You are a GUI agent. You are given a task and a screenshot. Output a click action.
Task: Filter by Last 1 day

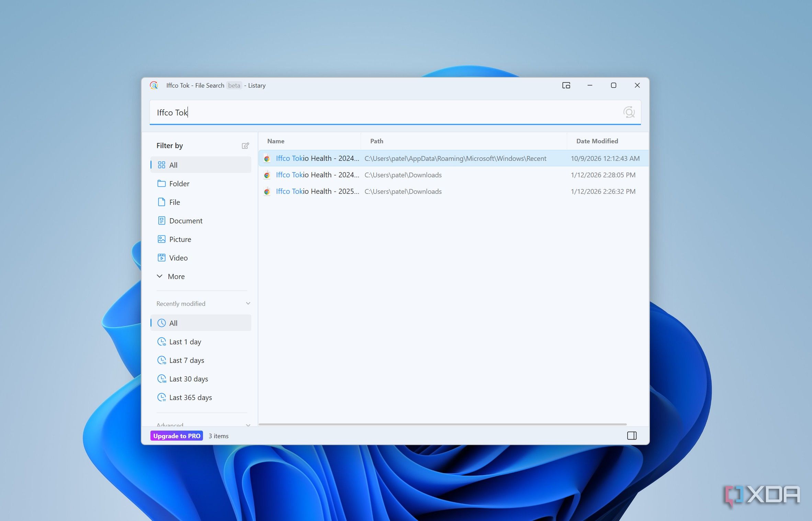tap(201, 342)
